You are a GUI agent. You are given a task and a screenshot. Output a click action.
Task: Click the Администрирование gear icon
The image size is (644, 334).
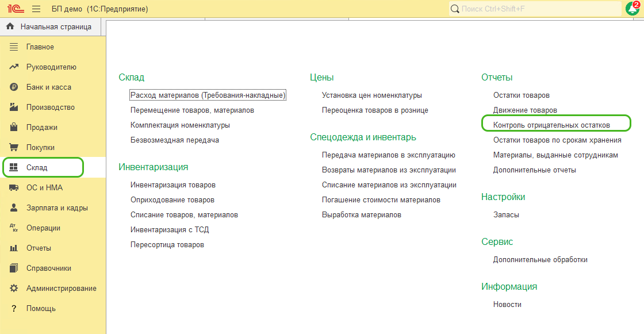point(14,289)
